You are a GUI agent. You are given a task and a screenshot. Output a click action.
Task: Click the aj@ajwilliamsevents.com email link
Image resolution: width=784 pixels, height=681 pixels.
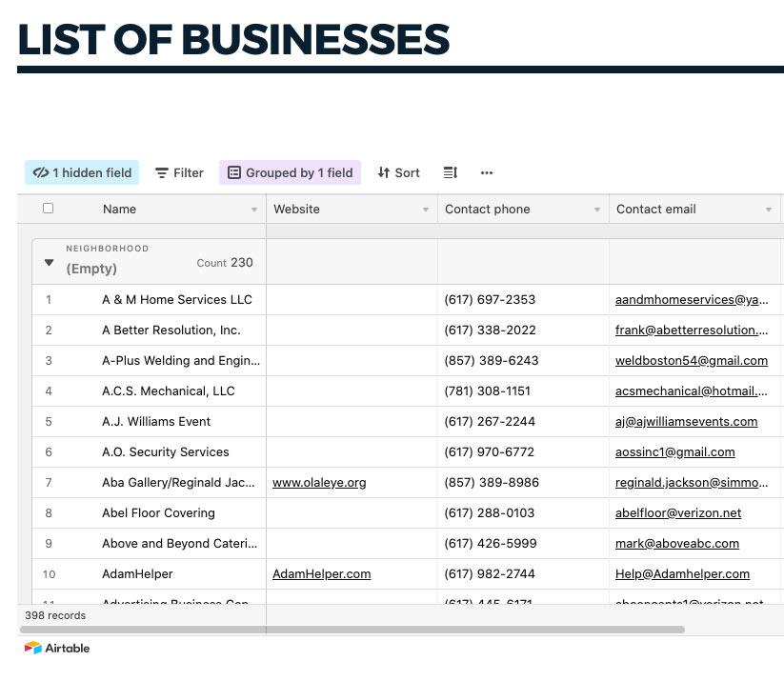(x=687, y=422)
